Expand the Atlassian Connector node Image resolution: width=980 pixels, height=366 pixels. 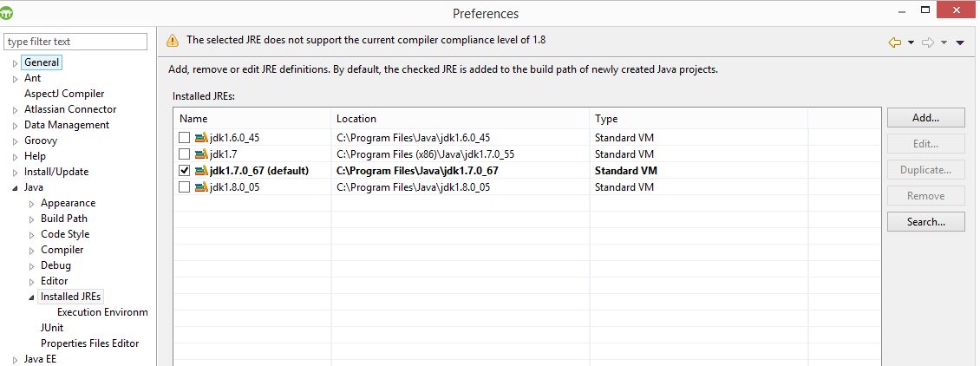click(x=15, y=110)
